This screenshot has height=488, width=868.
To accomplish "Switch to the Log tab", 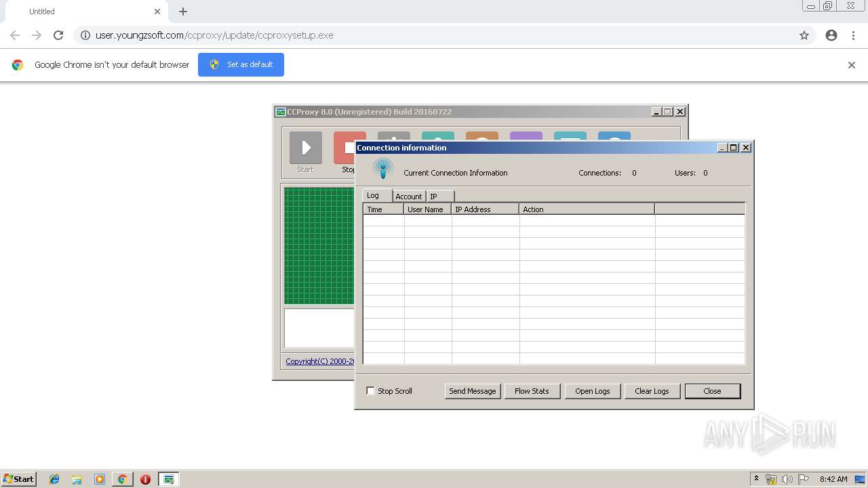I will click(377, 195).
